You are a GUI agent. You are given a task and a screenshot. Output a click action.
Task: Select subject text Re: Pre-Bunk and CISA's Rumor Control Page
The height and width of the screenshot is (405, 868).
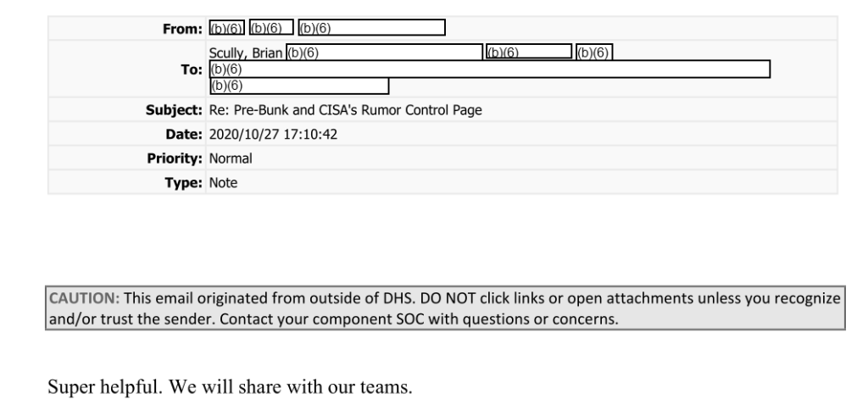point(346,110)
